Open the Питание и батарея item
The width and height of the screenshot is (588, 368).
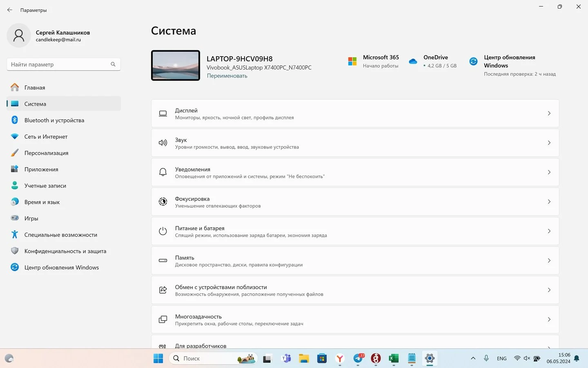[355, 231]
